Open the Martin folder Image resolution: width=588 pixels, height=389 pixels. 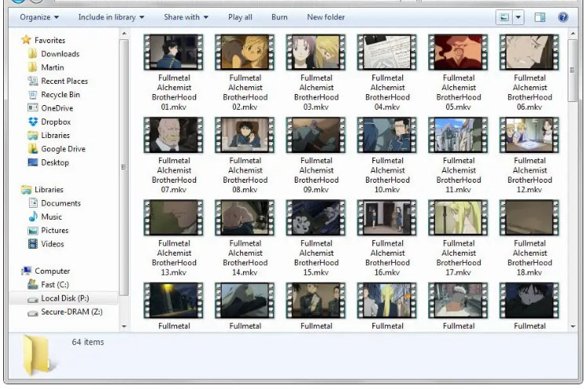[x=52, y=67]
